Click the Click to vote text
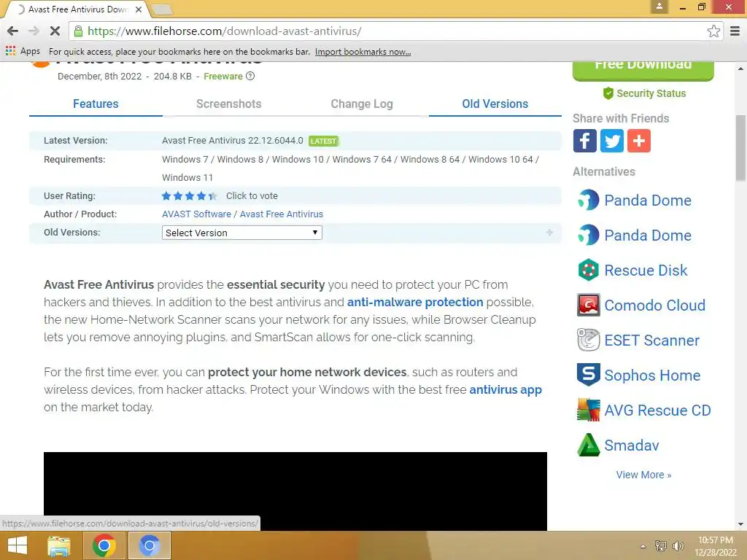This screenshot has width=747, height=560. point(252,195)
